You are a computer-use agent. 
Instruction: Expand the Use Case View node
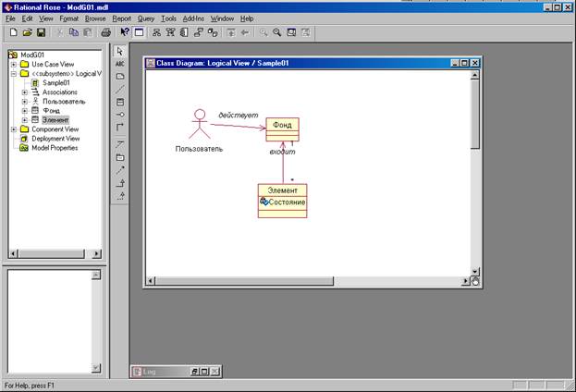click(13, 64)
